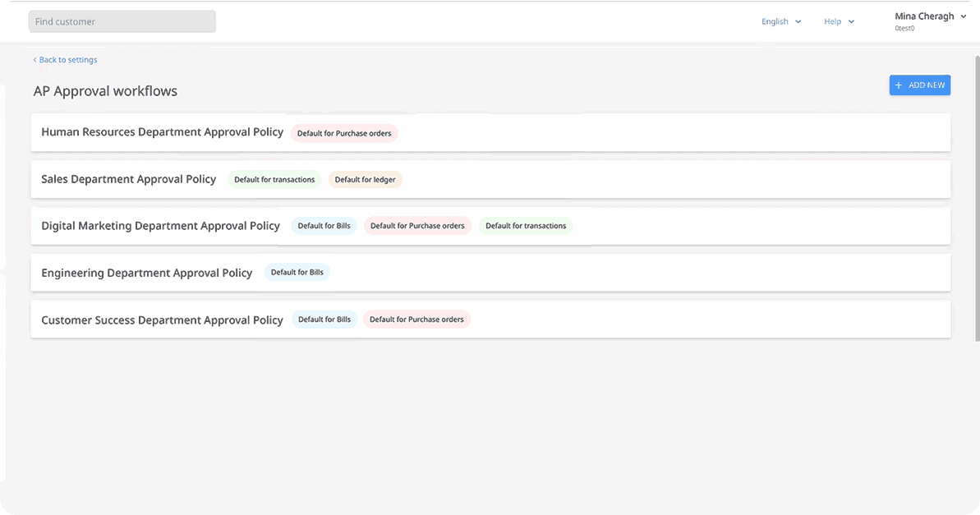Click the Human Resources Default for Purchase orders tag
Viewport: 980px width, 515px height.
coord(344,133)
